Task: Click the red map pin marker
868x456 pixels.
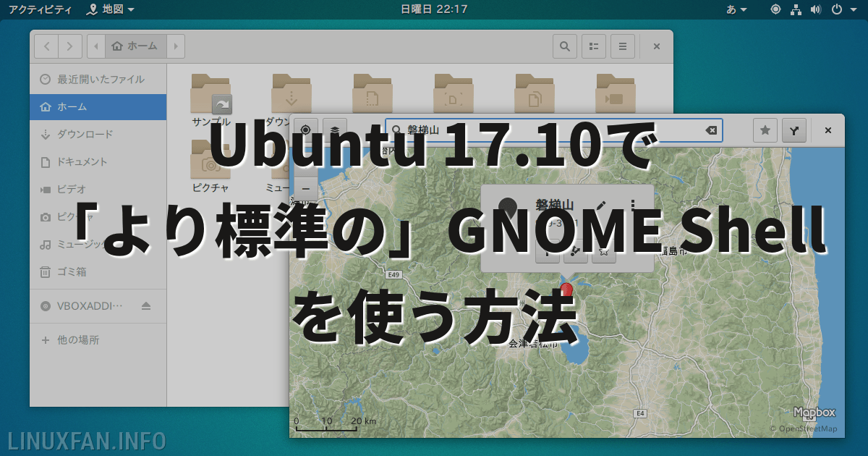Action: (x=566, y=290)
